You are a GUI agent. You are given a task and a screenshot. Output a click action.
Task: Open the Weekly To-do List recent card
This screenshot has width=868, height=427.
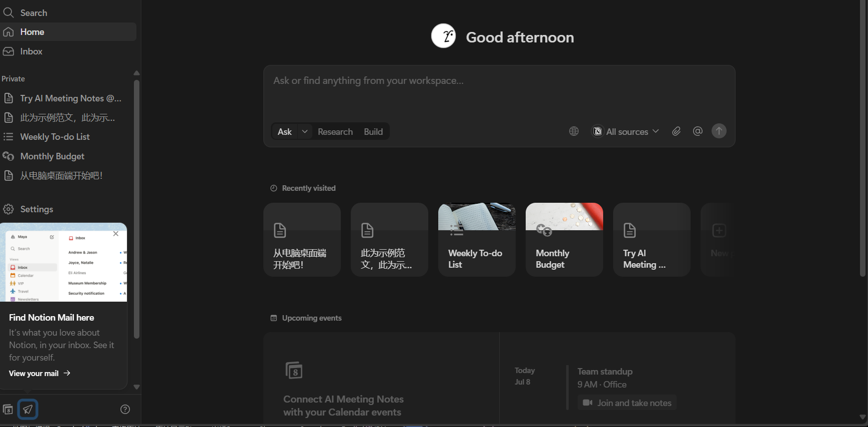[x=477, y=240]
